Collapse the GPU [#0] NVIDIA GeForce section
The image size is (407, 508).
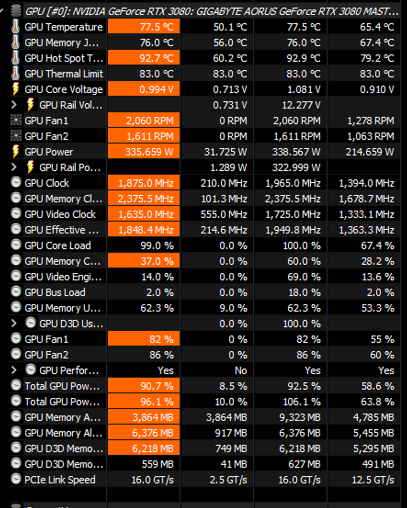pos(2,11)
